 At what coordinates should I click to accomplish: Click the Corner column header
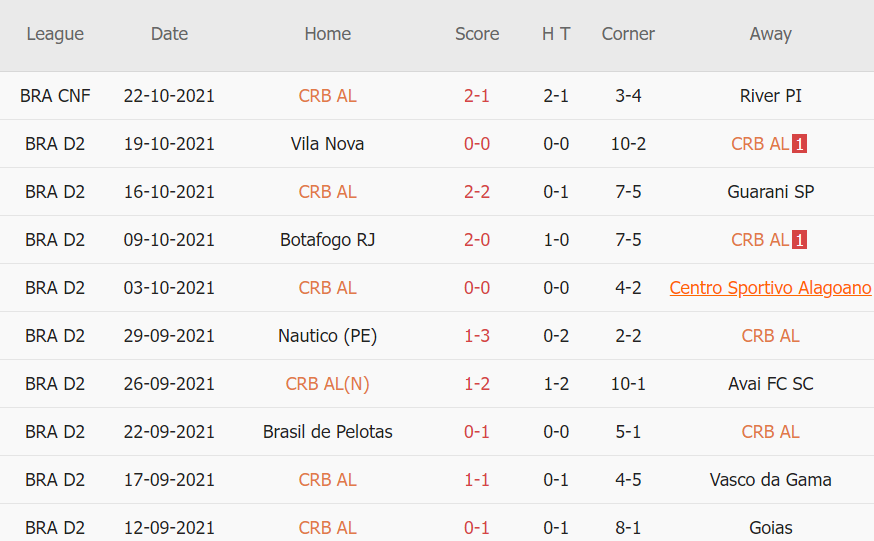(x=628, y=34)
